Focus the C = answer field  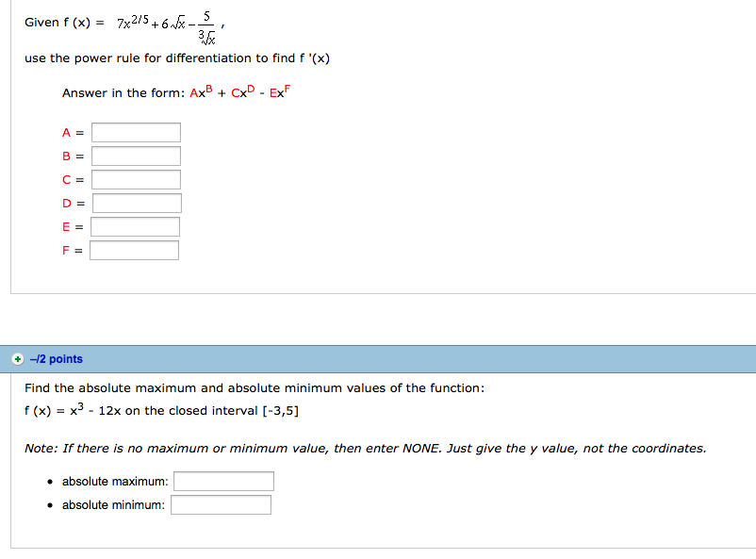(x=135, y=179)
